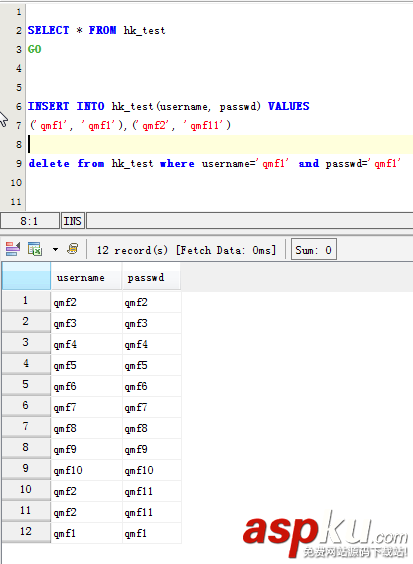Click passwd cell qmf3
This screenshot has width=413, height=564.
(x=151, y=323)
